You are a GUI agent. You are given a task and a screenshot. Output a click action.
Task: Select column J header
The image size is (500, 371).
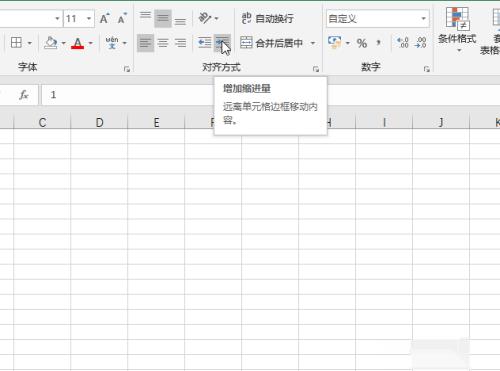pos(441,122)
